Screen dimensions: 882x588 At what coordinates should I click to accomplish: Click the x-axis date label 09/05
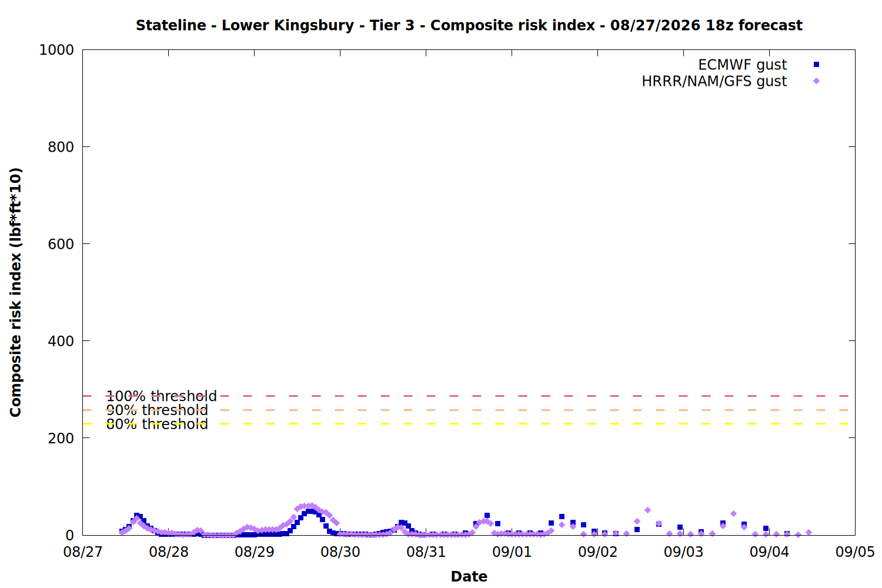(x=856, y=552)
